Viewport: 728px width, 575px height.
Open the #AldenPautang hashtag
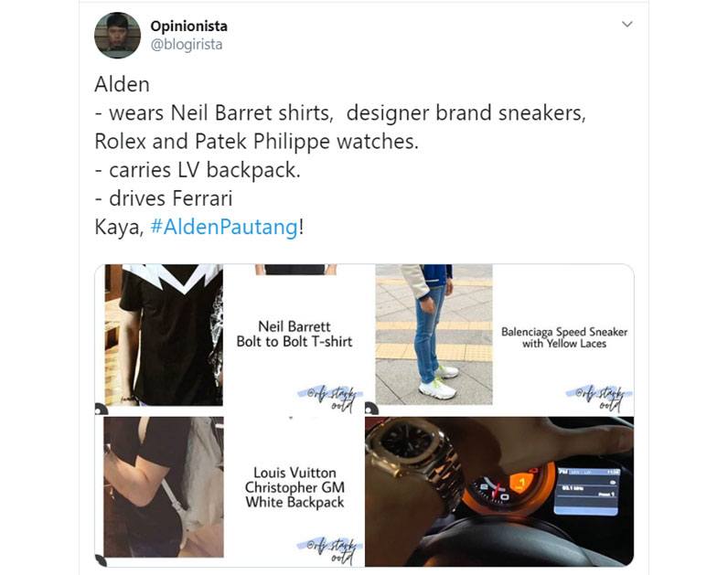point(224,227)
